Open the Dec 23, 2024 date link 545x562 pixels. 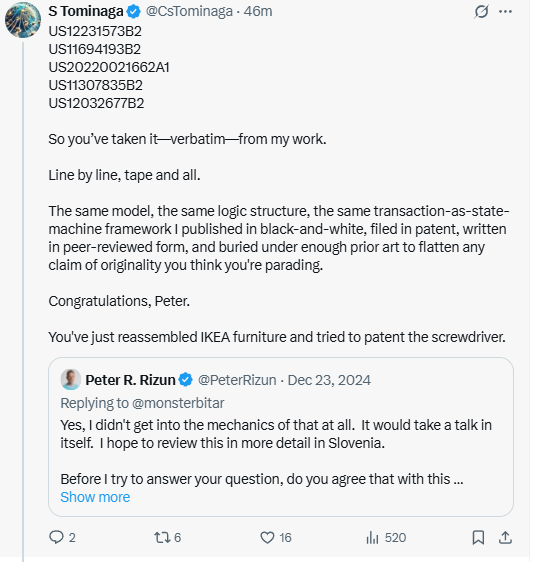[x=329, y=380]
